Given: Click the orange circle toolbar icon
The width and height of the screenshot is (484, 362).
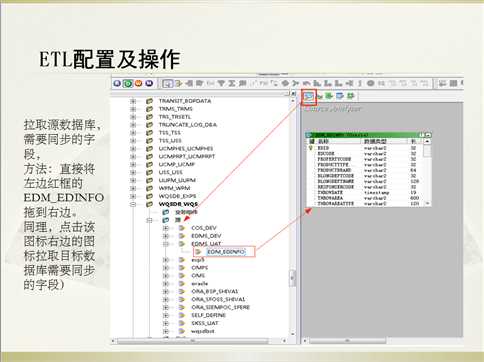Looking at the screenshot, I should click(138, 83).
